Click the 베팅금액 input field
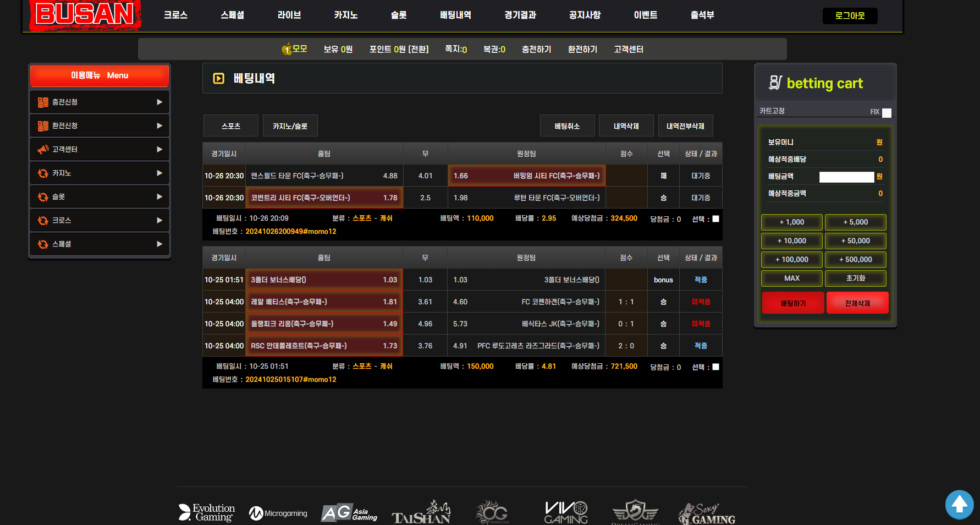This screenshot has height=525, width=980. [846, 177]
